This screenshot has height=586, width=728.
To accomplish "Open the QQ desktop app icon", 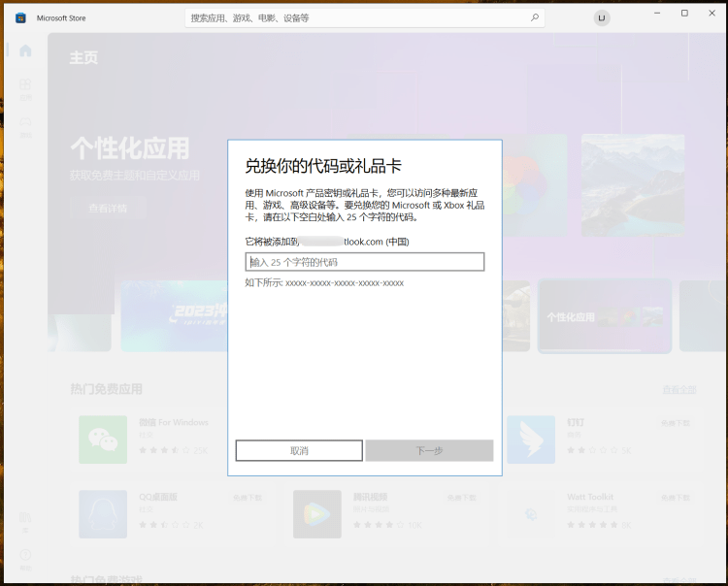I will tap(103, 514).
